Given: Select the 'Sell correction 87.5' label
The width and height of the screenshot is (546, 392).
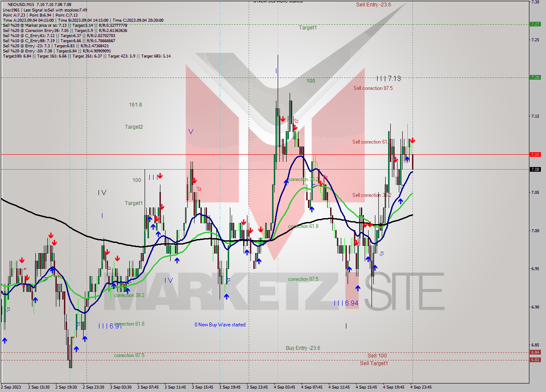Looking at the screenshot, I should (373, 88).
